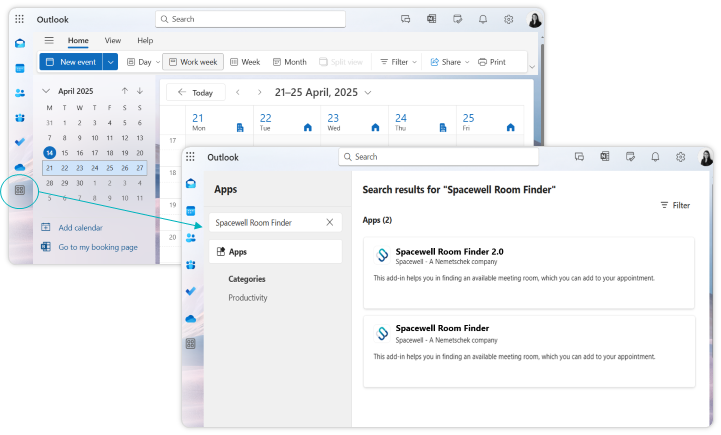Open People icon in front window sidebar

point(191,238)
